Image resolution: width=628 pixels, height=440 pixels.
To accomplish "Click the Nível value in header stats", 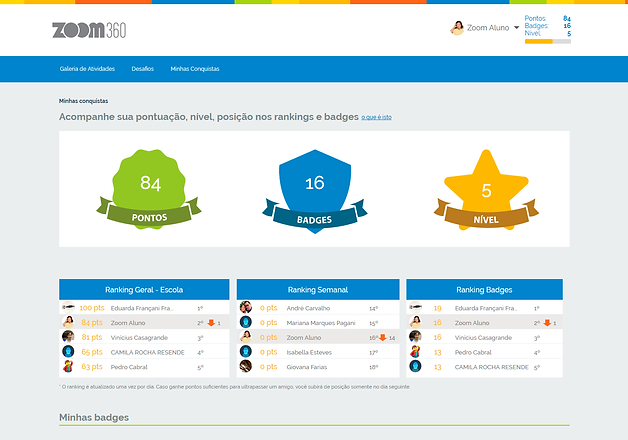I will tap(569, 33).
